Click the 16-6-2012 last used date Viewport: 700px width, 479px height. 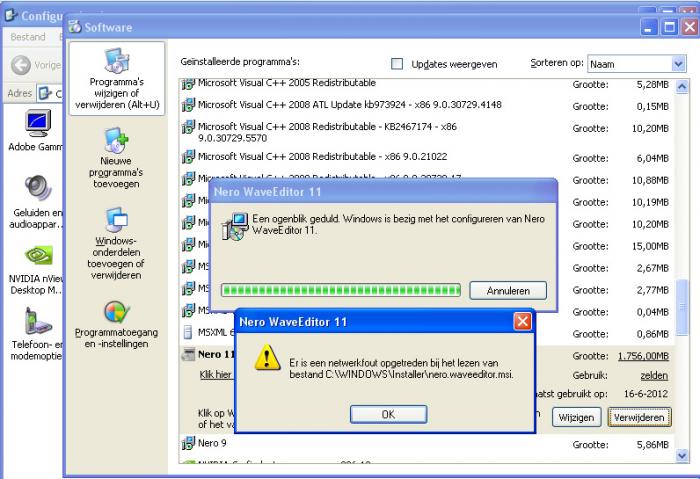646,394
